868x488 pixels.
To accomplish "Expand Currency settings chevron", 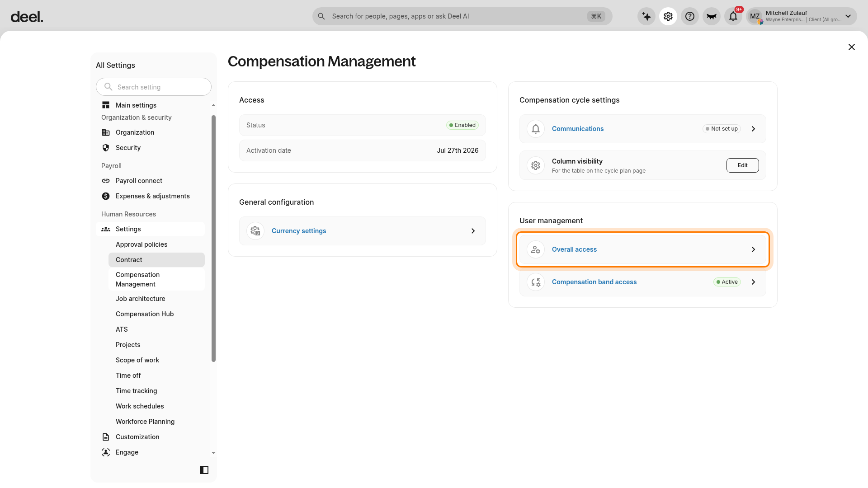I will (x=473, y=231).
